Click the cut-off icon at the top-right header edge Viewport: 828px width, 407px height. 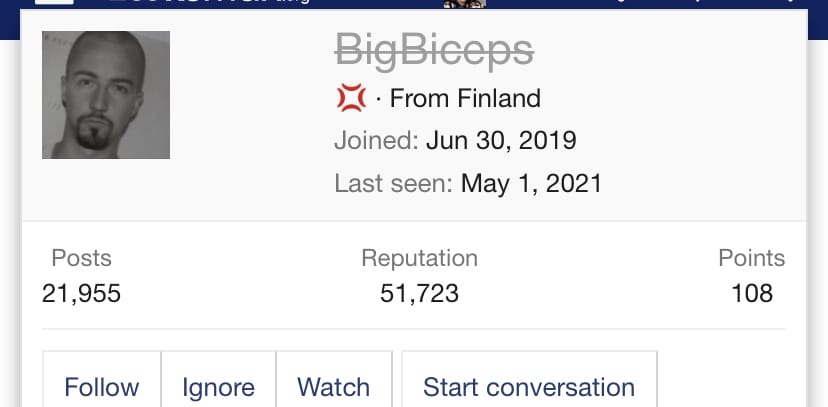[x=791, y=2]
